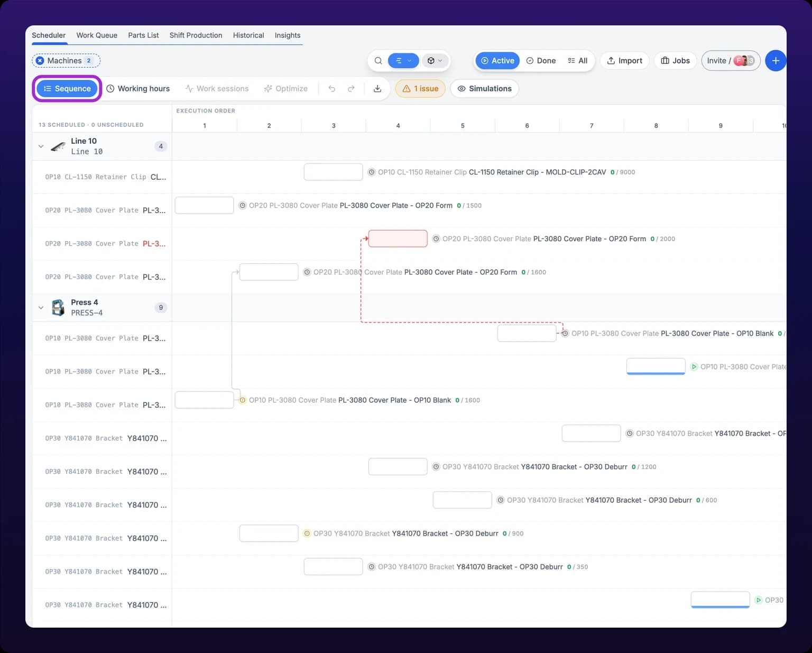Image resolution: width=812 pixels, height=653 pixels.
Task: Select the OP10 CL-1150 Retainer Clip row
Action: click(102, 177)
